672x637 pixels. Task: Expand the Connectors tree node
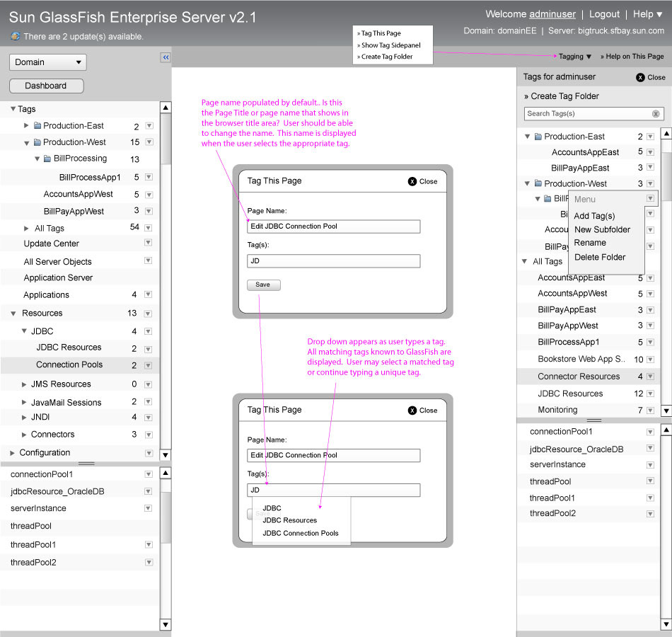click(x=24, y=435)
